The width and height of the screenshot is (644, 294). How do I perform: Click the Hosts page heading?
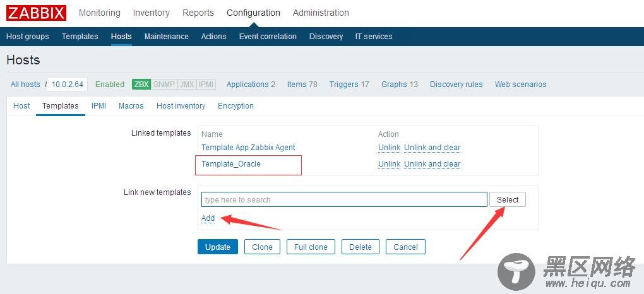coord(23,60)
